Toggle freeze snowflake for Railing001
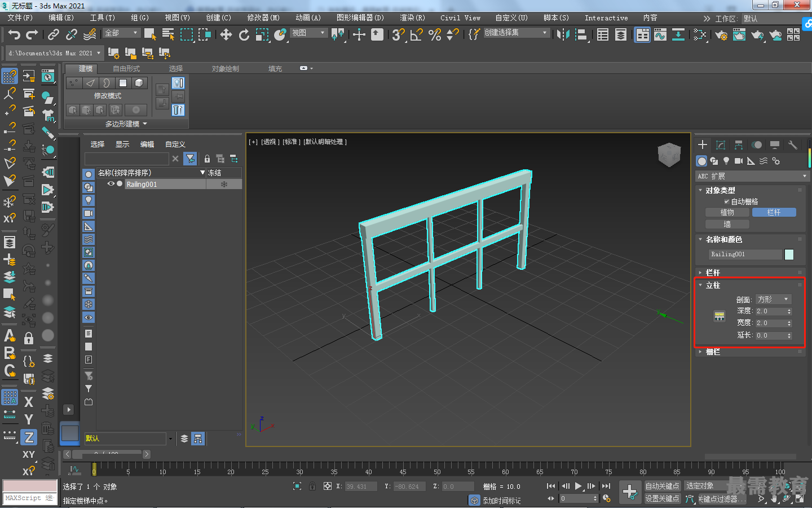812x508 pixels. click(224, 185)
